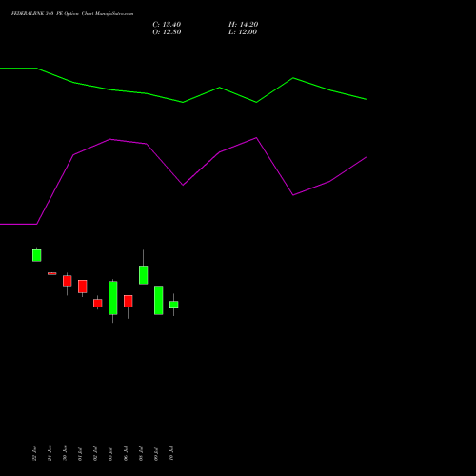Click the green candle for 08 Jul
The image size is (476, 476).
[144, 275]
